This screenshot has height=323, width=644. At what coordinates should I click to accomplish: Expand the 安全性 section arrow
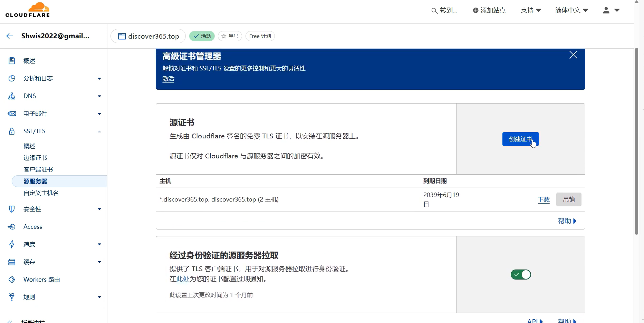tap(99, 209)
